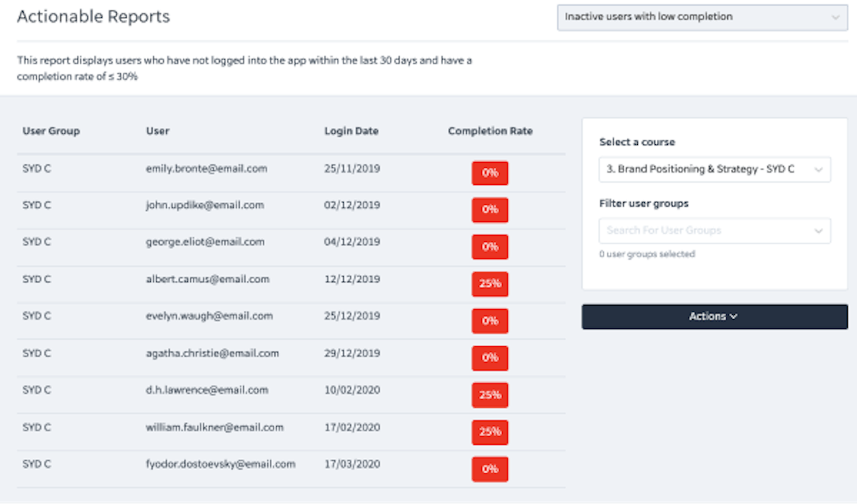Click login date 10/02/2020
This screenshot has height=504, width=857.
coord(352,390)
